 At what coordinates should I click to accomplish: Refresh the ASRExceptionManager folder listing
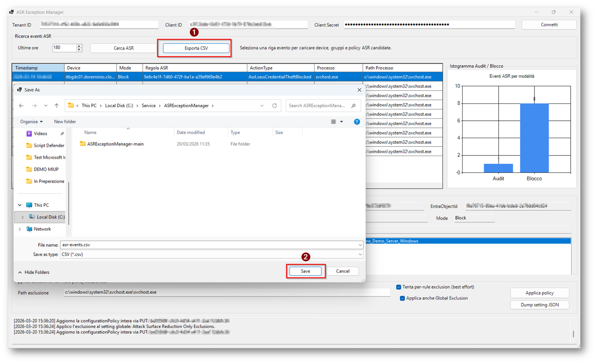point(274,106)
